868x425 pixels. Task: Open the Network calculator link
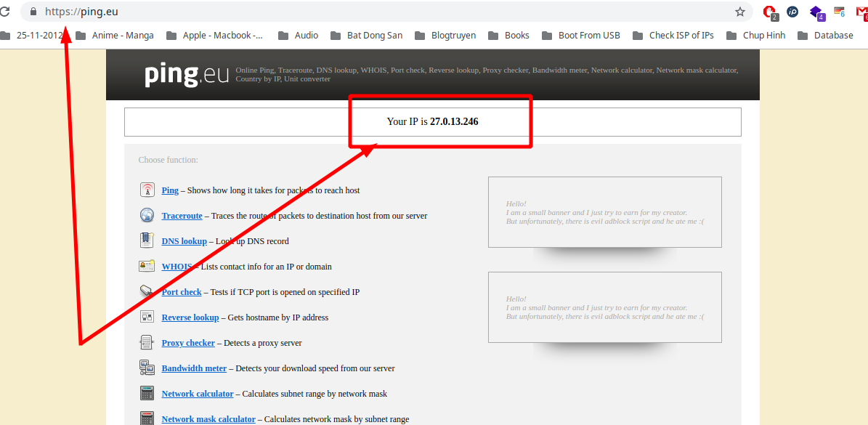click(198, 394)
